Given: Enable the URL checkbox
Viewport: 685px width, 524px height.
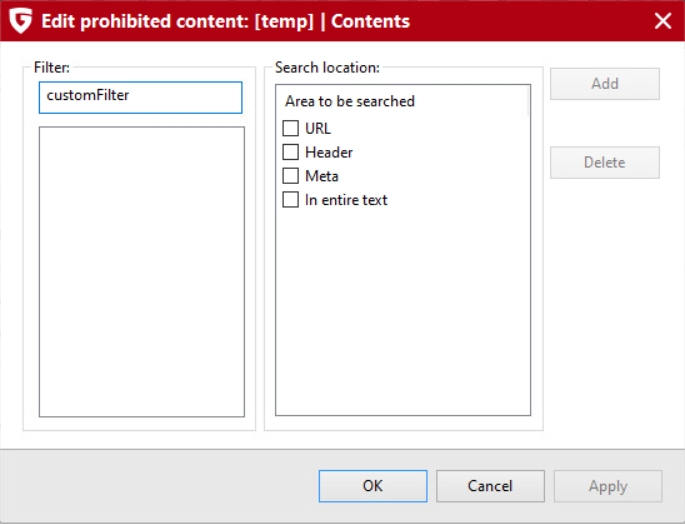Looking at the screenshot, I should point(291,128).
